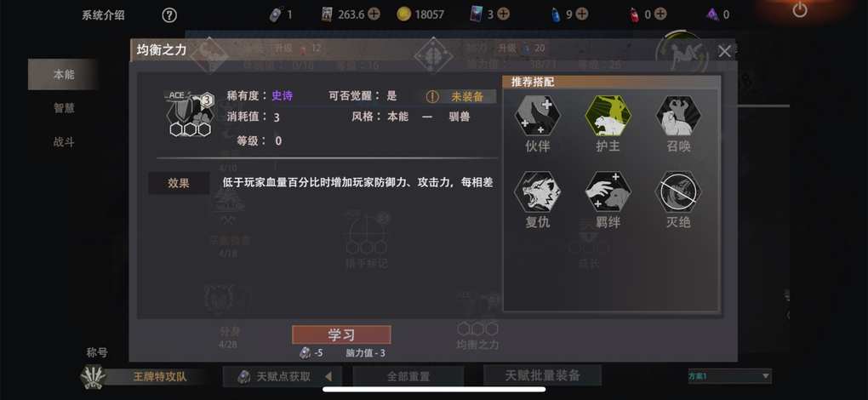Select the 伙伴 companion talent icon

click(x=537, y=116)
